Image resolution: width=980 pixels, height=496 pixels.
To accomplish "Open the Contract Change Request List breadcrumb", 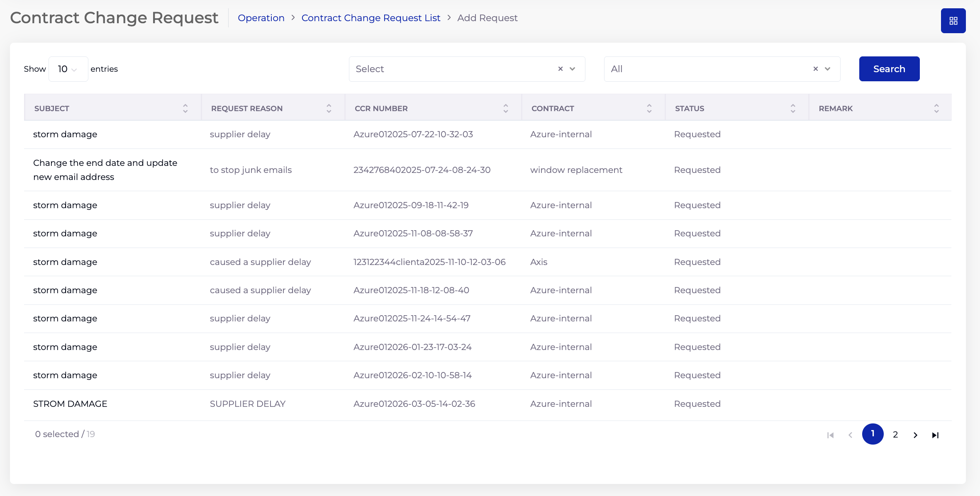I will click(x=371, y=18).
